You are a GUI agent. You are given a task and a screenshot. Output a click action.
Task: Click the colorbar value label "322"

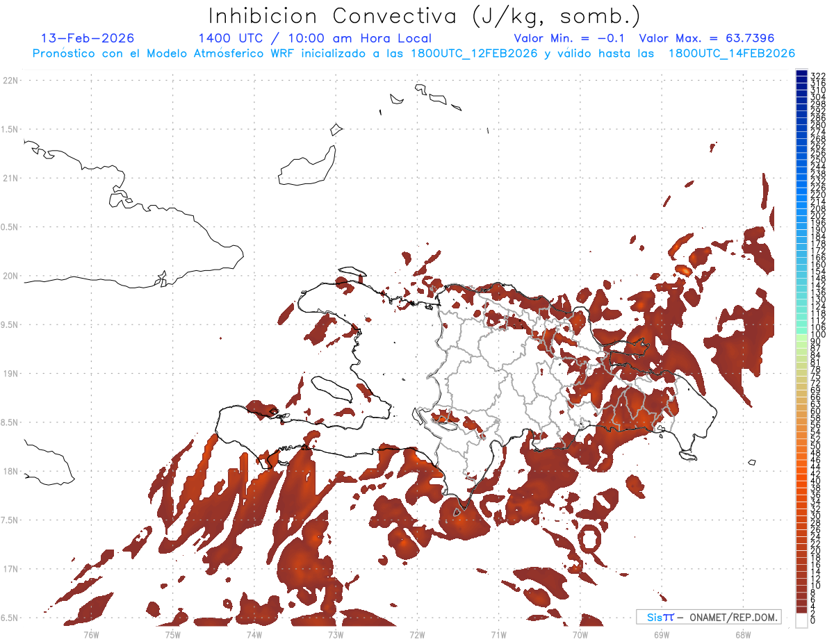click(818, 75)
